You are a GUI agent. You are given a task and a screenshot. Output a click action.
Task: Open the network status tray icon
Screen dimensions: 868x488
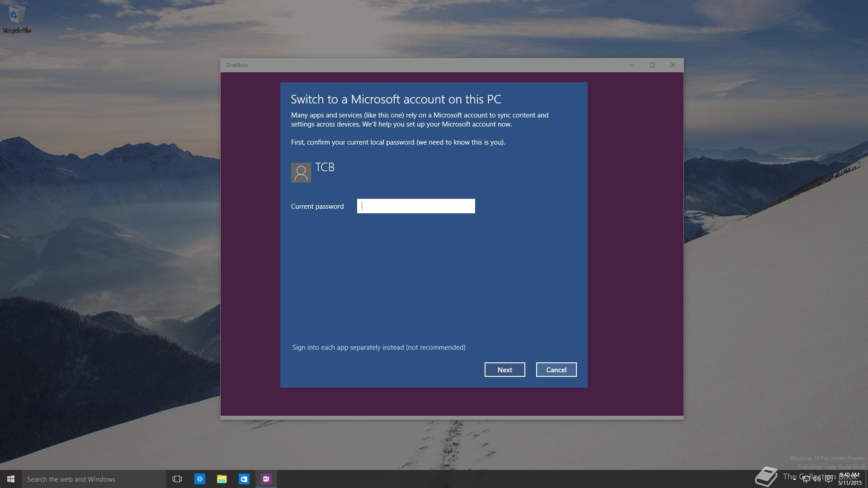(806, 479)
